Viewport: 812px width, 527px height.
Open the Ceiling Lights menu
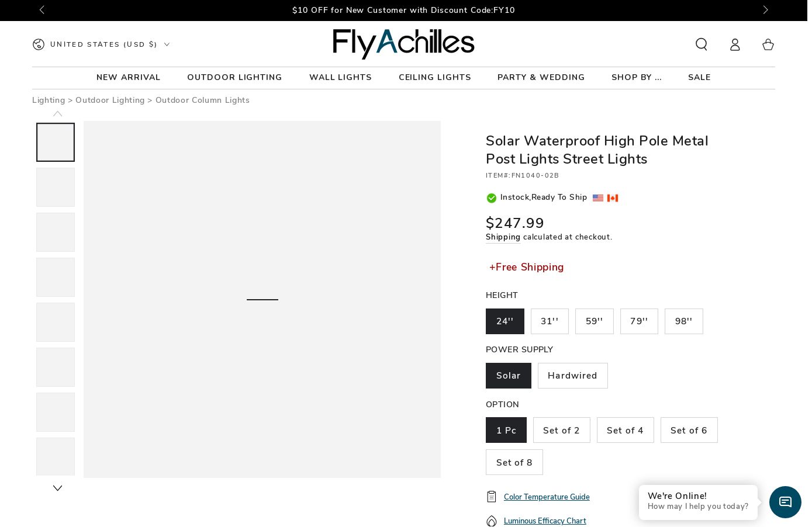435,77
